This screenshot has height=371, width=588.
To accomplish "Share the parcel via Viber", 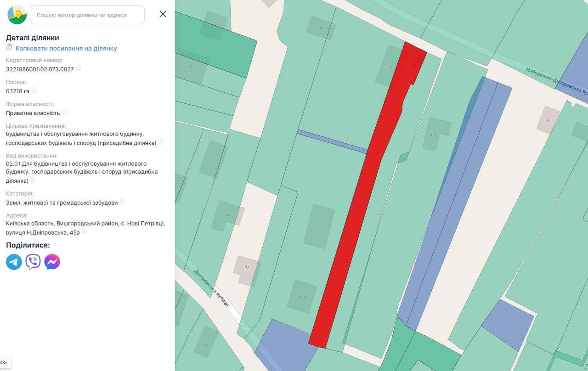I will point(33,262).
